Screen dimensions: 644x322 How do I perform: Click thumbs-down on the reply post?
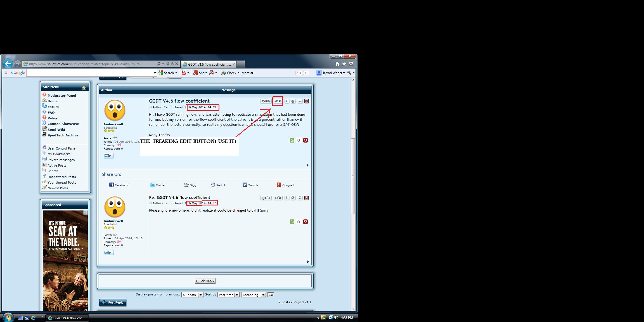click(306, 222)
